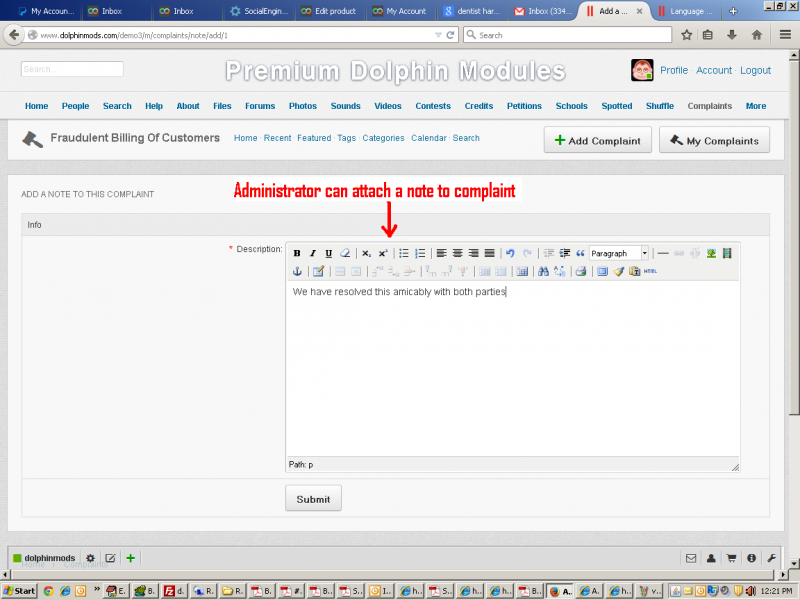Click the green plus icon in bottom toolbar
This screenshot has height=600, width=800.
point(131,558)
